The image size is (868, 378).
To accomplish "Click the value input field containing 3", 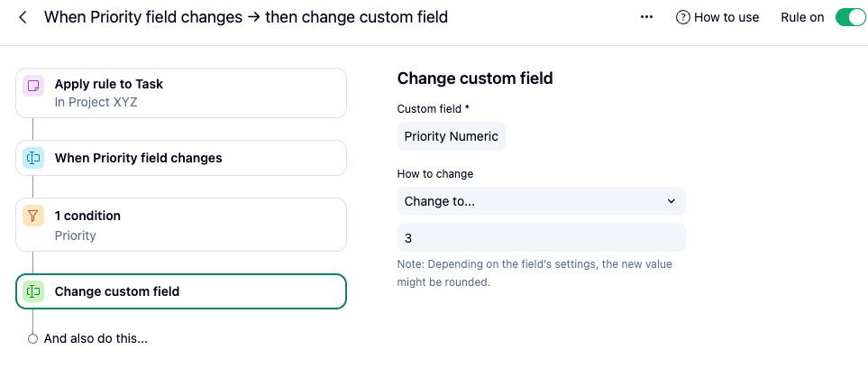I will point(541,237).
